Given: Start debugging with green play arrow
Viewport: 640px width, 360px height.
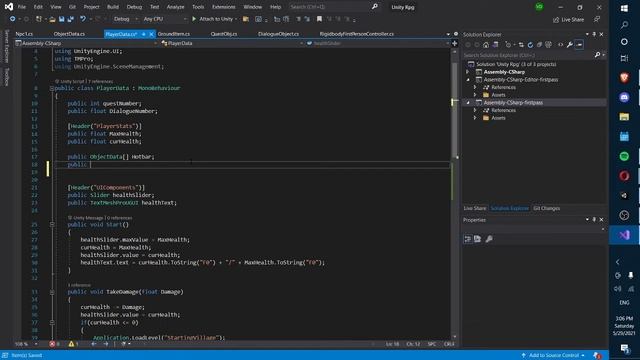Looking at the screenshot, I should click(194, 19).
